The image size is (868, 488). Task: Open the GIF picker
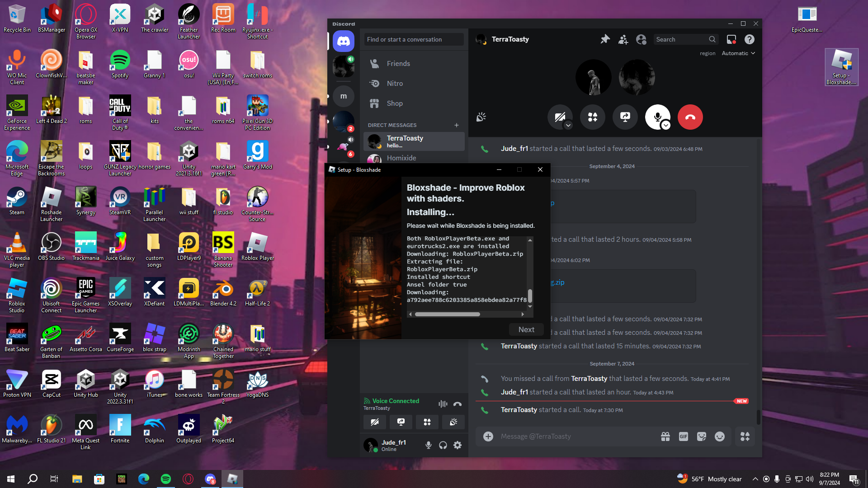click(683, 436)
